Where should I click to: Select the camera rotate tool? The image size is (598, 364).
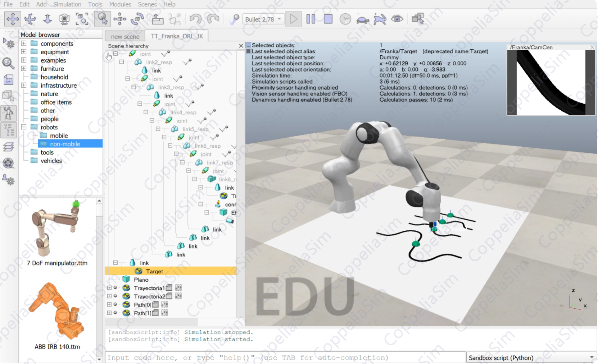30,19
